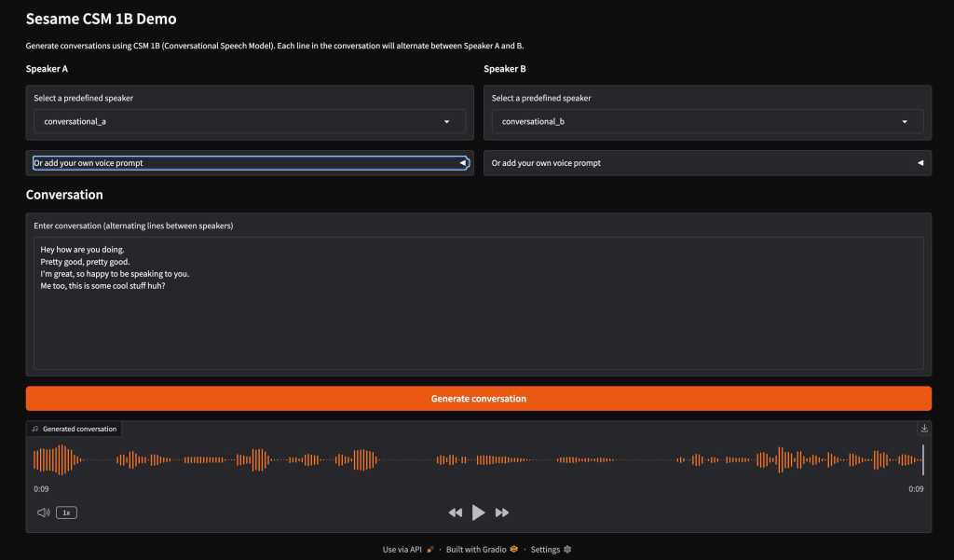Open the Use via API link

(x=402, y=549)
